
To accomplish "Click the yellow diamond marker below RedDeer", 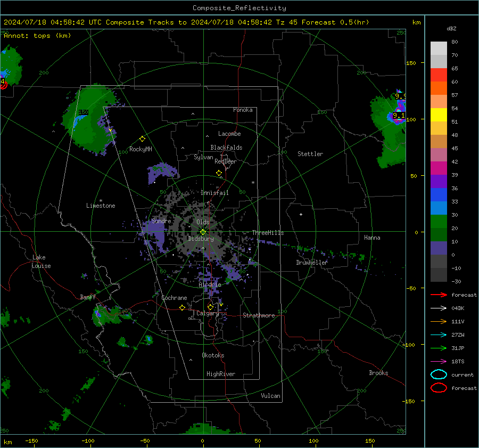I will pos(219,173).
